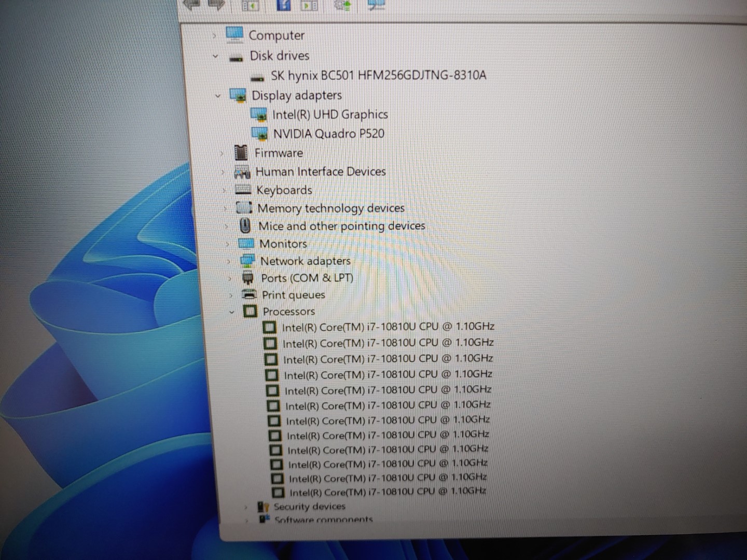Click the Firmware chip icon

pyautogui.click(x=241, y=152)
